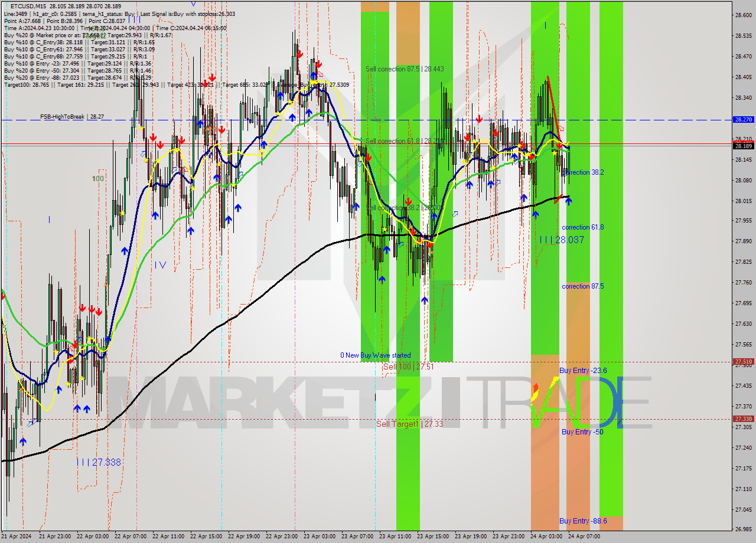Click the blue chart shift triangle at top
This screenshot has height=543, width=756.
(x=193, y=4)
